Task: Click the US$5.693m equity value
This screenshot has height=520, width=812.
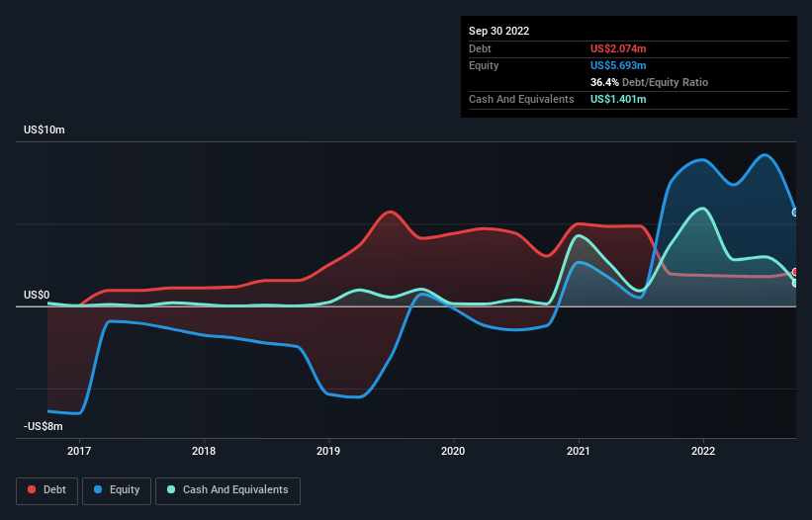Action: (x=618, y=65)
